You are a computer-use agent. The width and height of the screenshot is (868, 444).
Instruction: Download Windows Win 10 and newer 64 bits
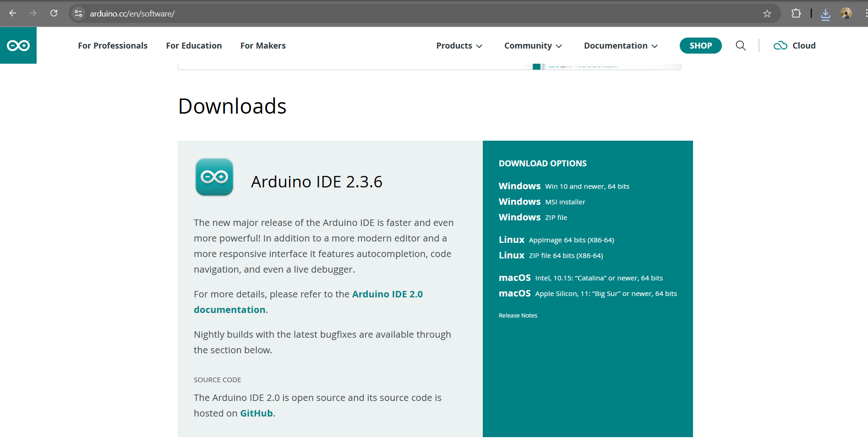click(564, 186)
